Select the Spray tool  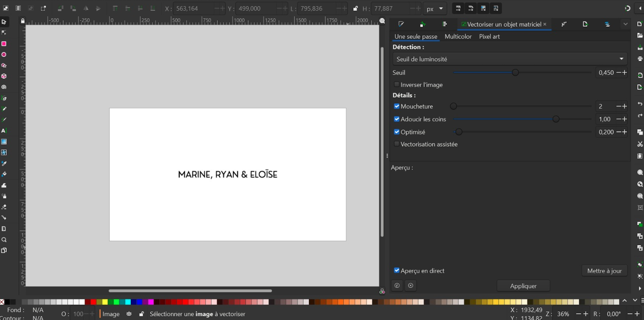point(4,196)
